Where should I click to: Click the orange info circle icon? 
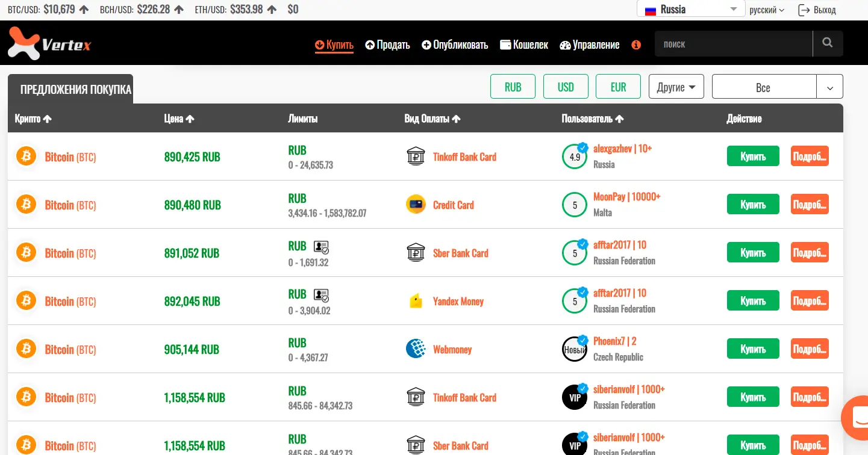[636, 45]
